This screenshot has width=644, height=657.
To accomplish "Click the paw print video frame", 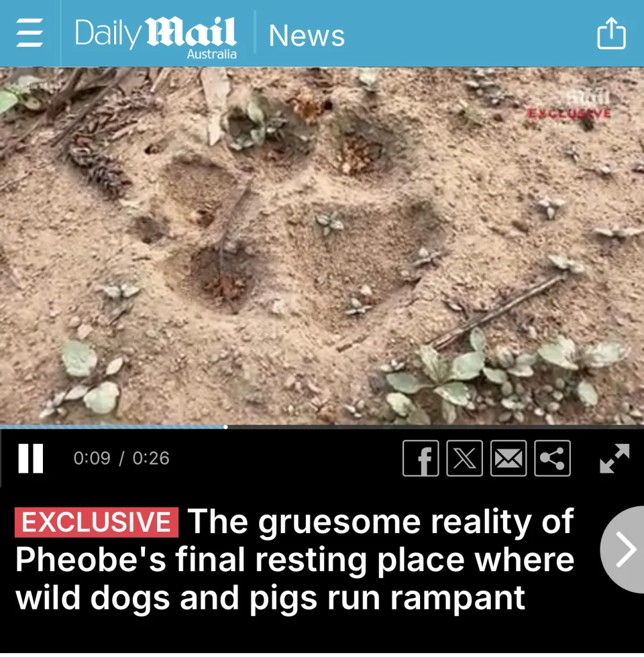I will click(x=322, y=246).
